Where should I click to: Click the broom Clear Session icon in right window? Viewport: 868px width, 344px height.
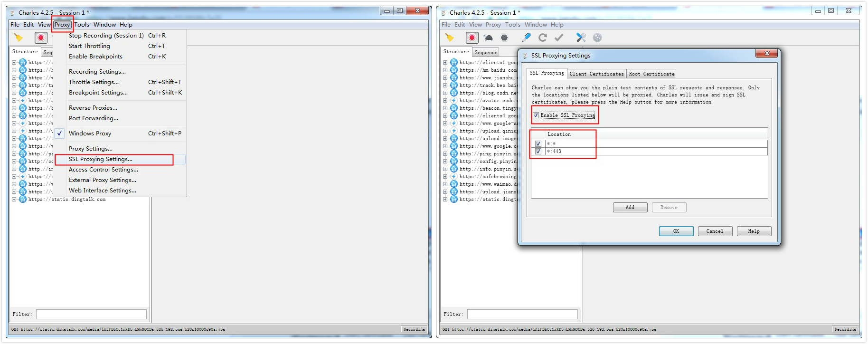pyautogui.click(x=449, y=38)
